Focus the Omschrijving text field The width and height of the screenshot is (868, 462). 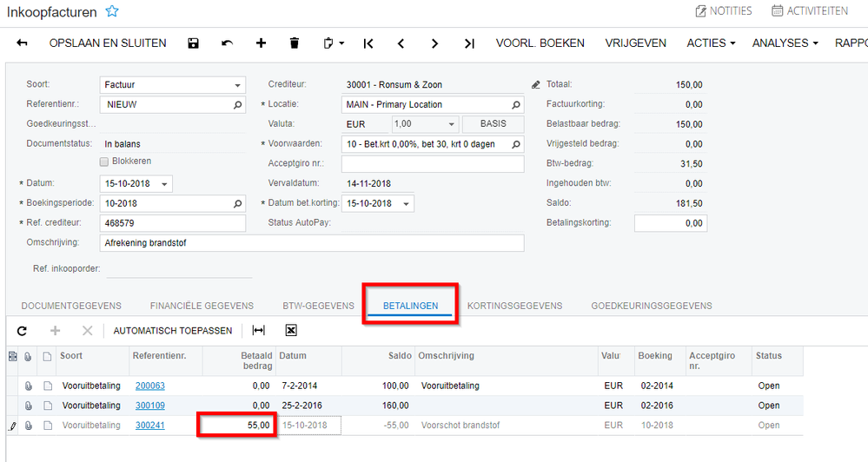coord(312,243)
